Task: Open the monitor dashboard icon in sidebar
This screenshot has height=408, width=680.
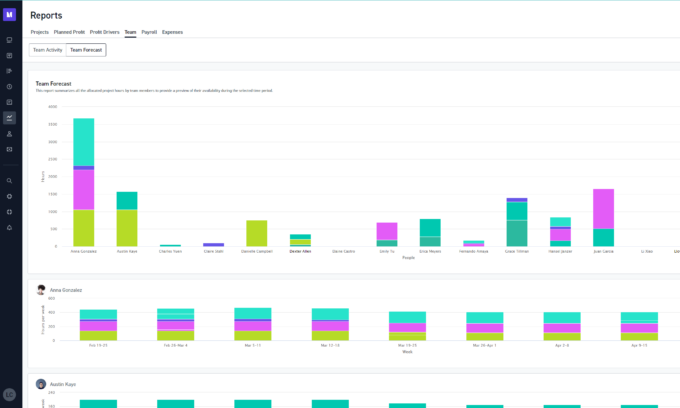Action: coord(9,39)
